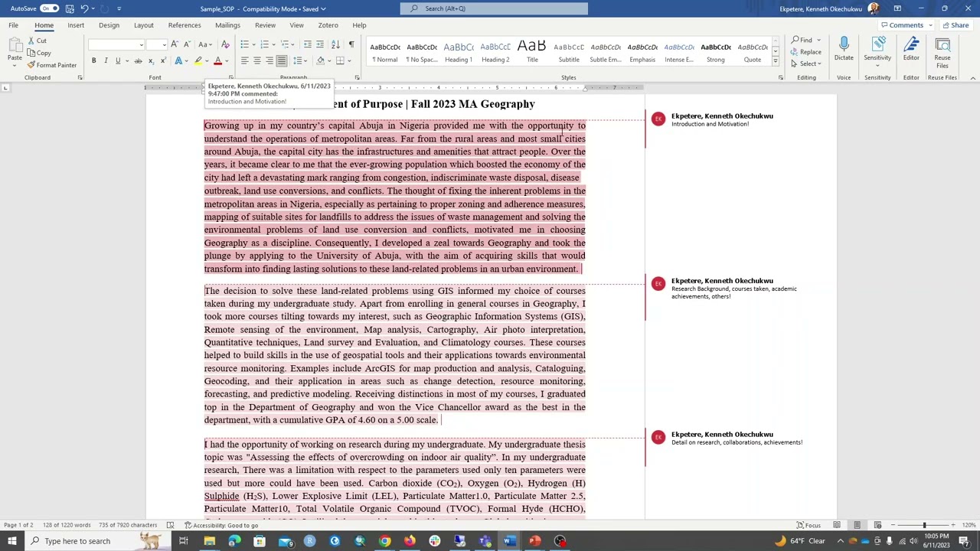Click the Format Painter tool
The height and width of the screenshot is (551, 980).
point(52,65)
